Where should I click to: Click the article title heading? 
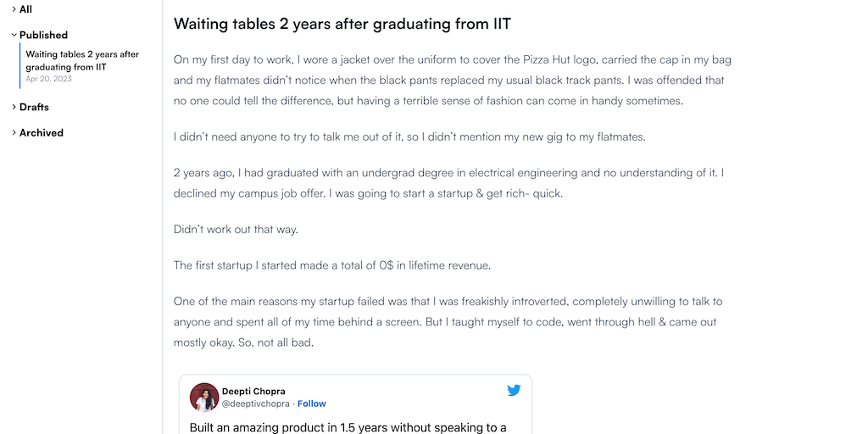tap(342, 24)
